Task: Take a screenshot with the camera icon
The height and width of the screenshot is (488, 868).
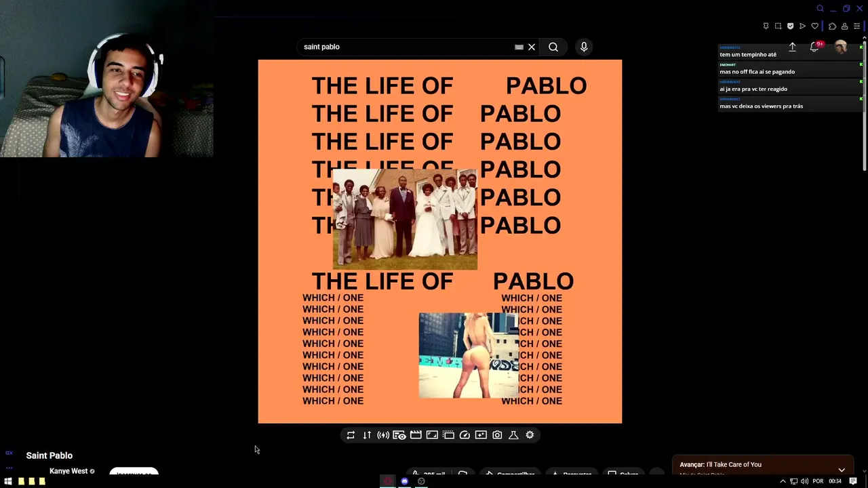Action: pos(497,435)
